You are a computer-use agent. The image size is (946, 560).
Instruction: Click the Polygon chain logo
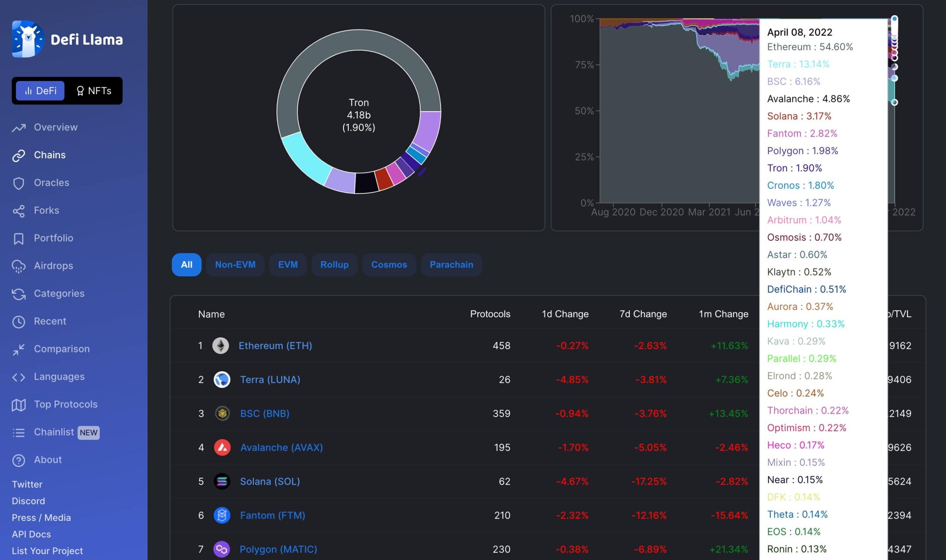[x=222, y=549]
